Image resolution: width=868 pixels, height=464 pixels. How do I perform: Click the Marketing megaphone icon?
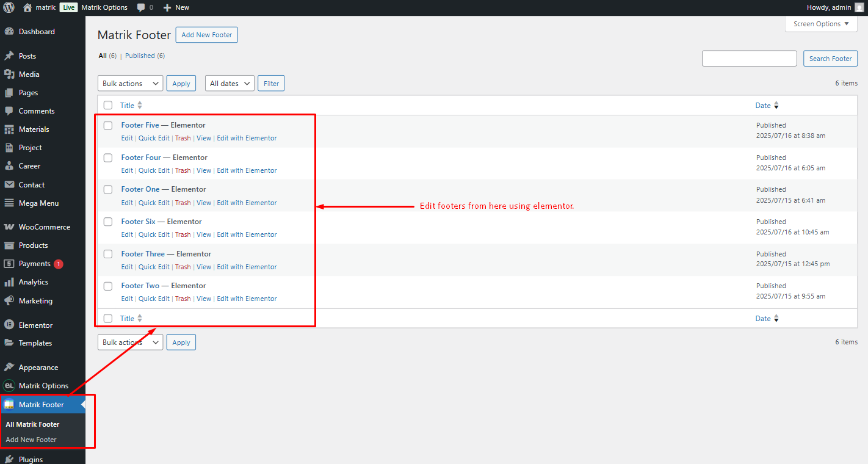9,301
